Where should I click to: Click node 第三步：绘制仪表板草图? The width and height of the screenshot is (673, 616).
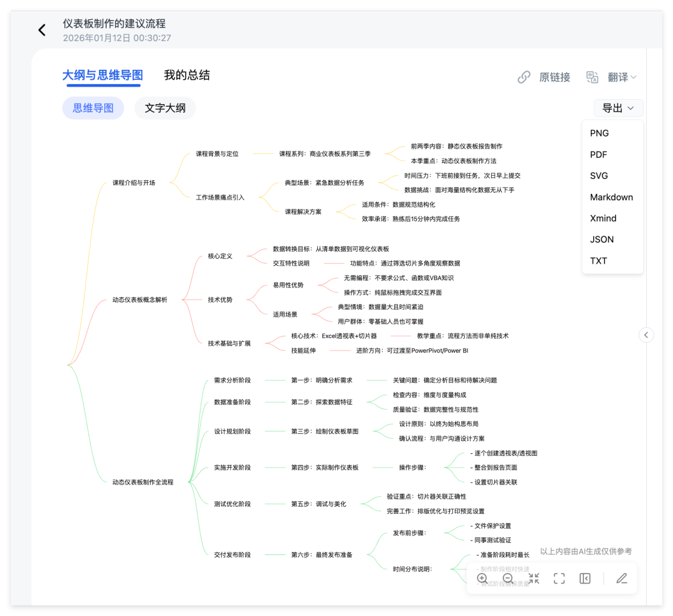[x=325, y=431]
